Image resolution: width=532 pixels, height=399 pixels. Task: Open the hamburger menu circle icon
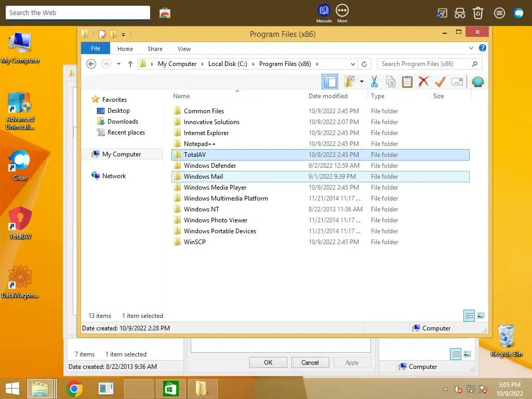tap(499, 13)
